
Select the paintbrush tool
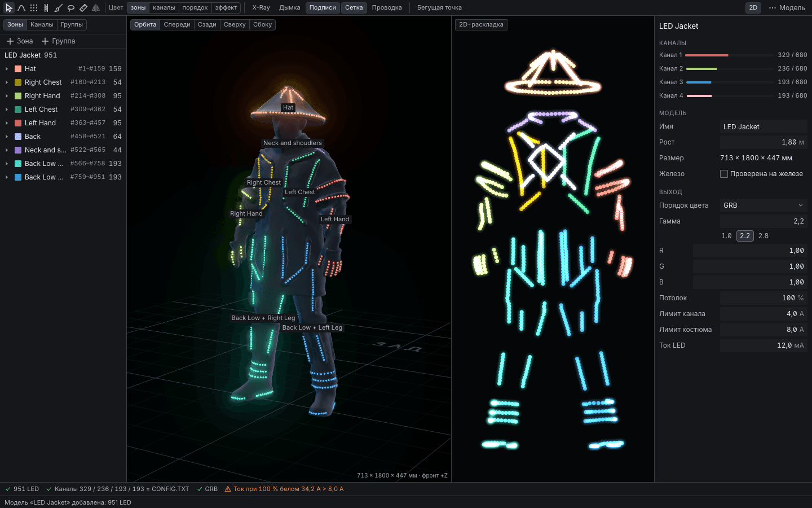[x=59, y=8]
